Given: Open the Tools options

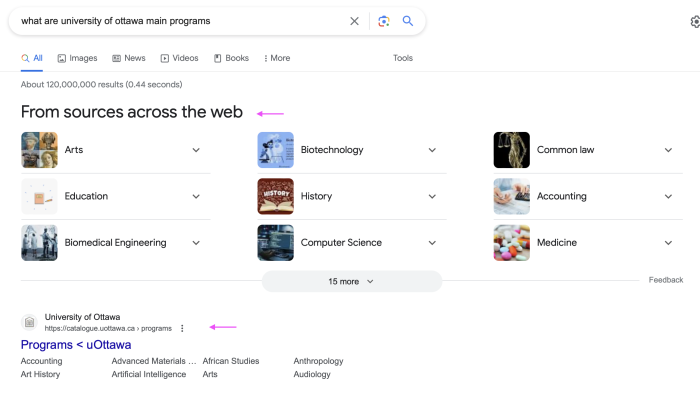Looking at the screenshot, I should point(403,58).
